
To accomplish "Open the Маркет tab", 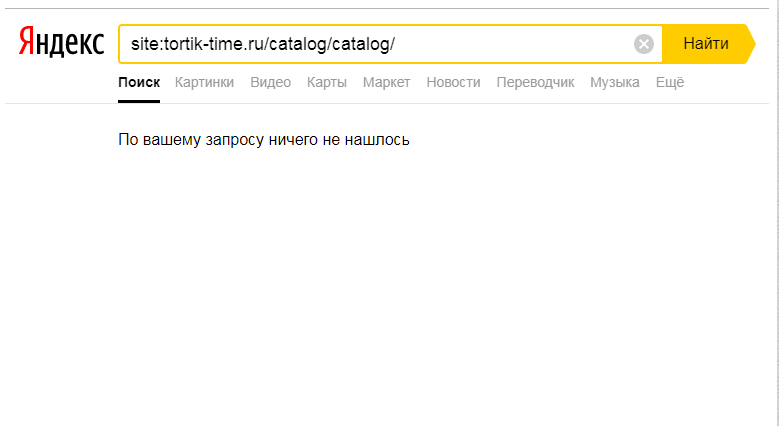I will pyautogui.click(x=387, y=83).
